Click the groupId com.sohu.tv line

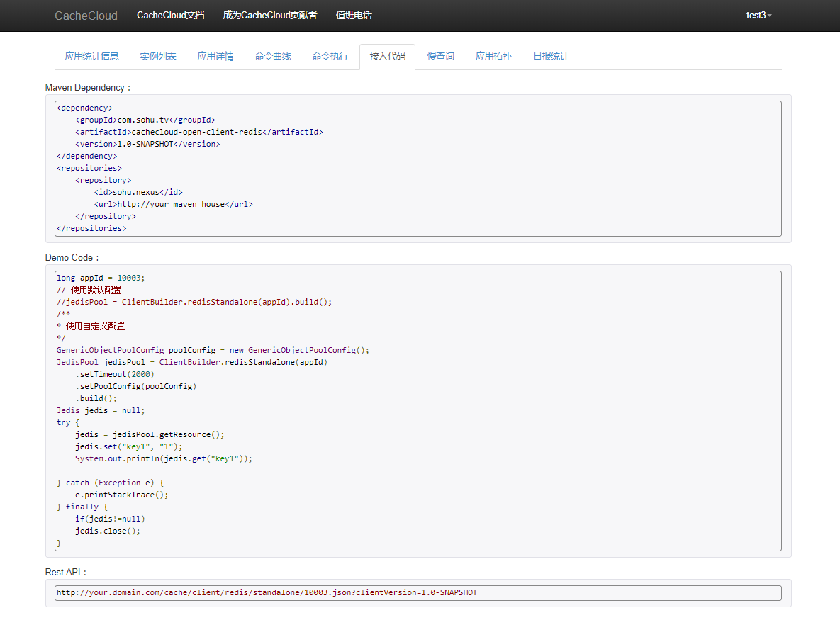[145, 120]
